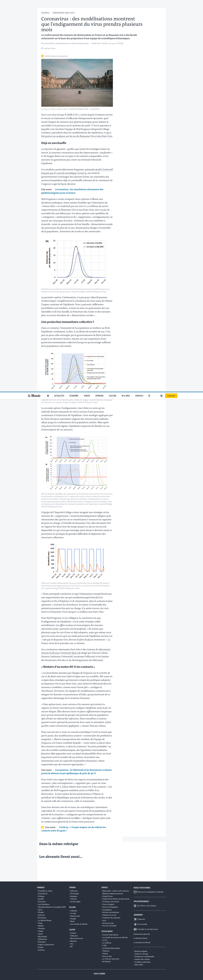
Task: Expand the ACTUALITÉS menu
Action: [60, 396]
